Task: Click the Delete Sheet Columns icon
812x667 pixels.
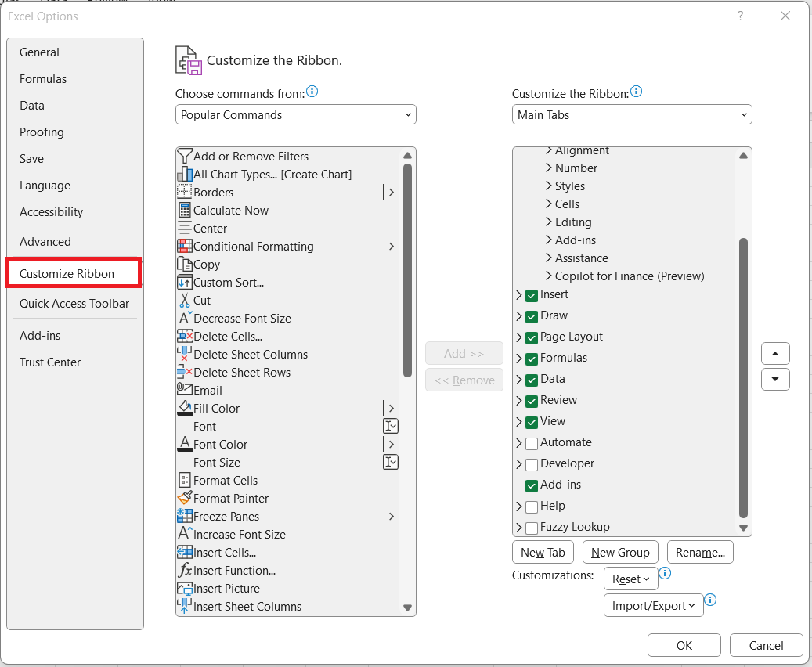Action: tap(184, 354)
